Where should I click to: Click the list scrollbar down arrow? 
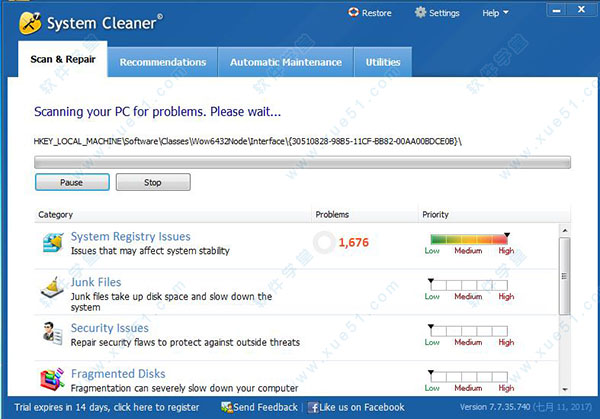pos(564,390)
